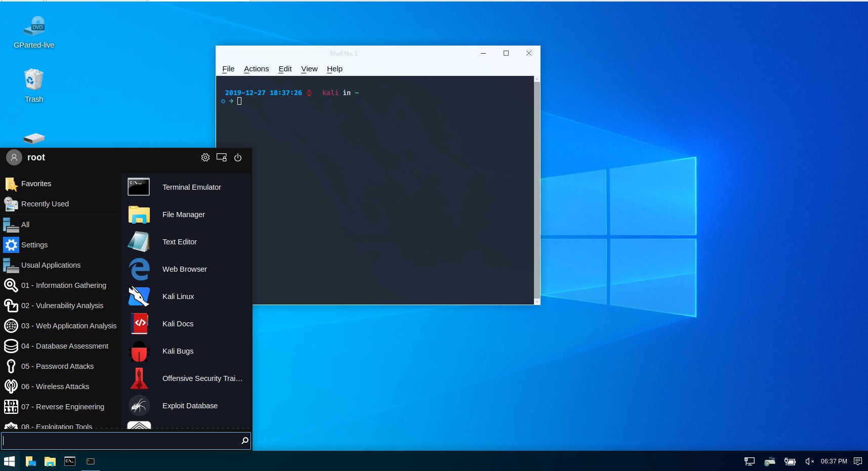
Task: Click the terminal scrollbar's up arrow
Action: [x=537, y=79]
